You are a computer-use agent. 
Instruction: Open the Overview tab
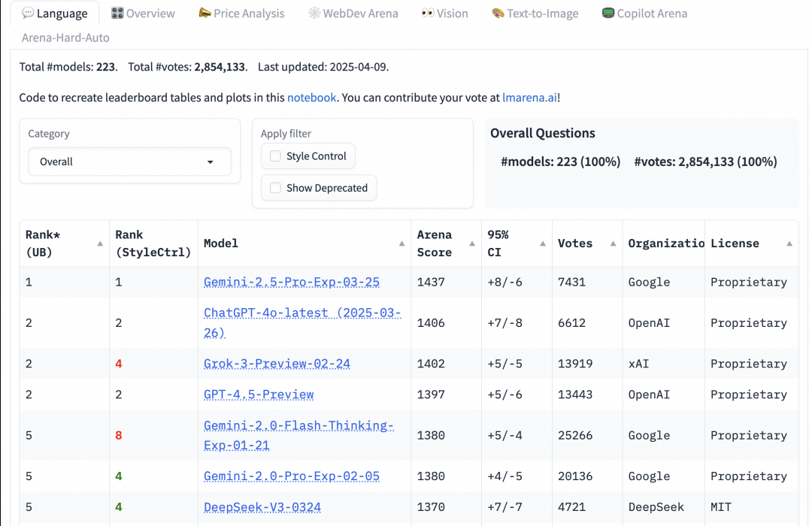(144, 14)
